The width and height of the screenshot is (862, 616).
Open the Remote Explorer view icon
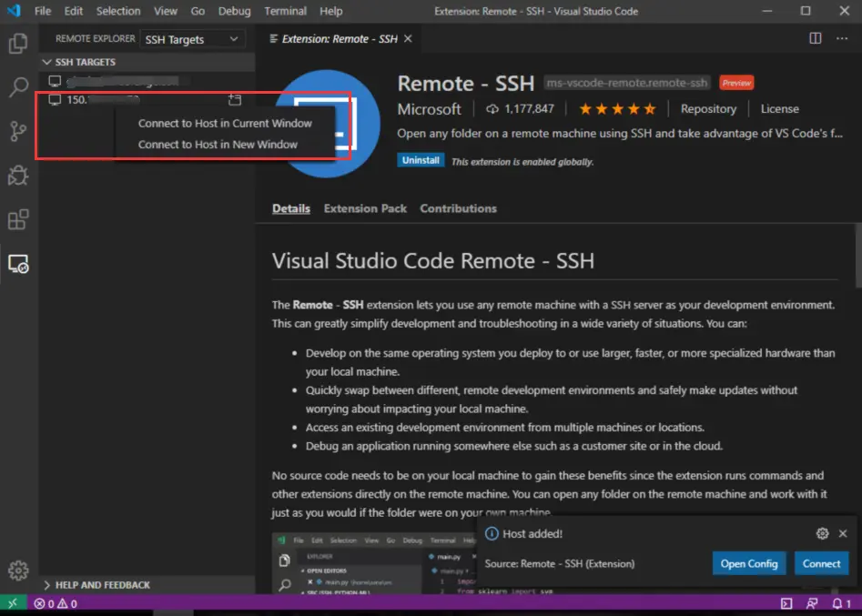[x=18, y=264]
